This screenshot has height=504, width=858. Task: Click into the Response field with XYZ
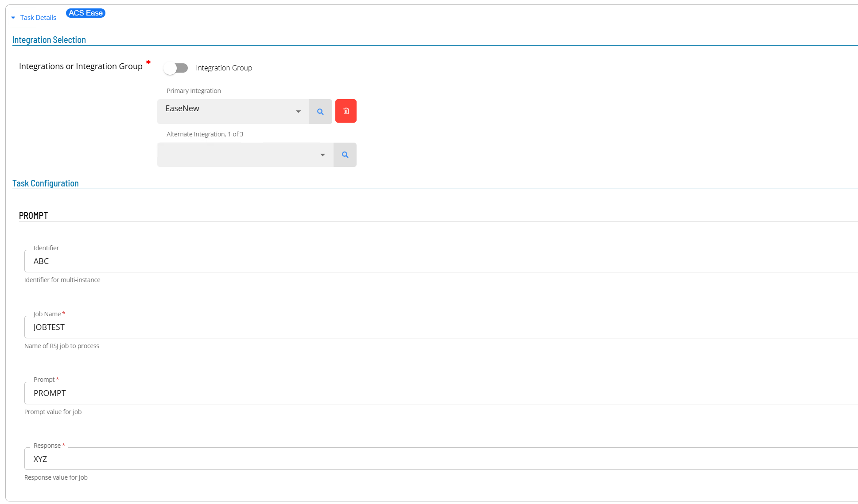point(441,459)
